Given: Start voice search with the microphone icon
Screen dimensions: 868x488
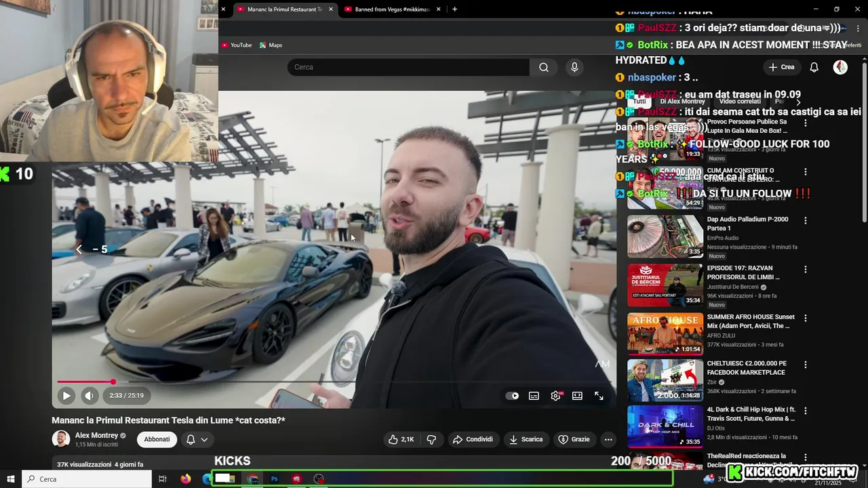Looking at the screenshot, I should click(574, 67).
